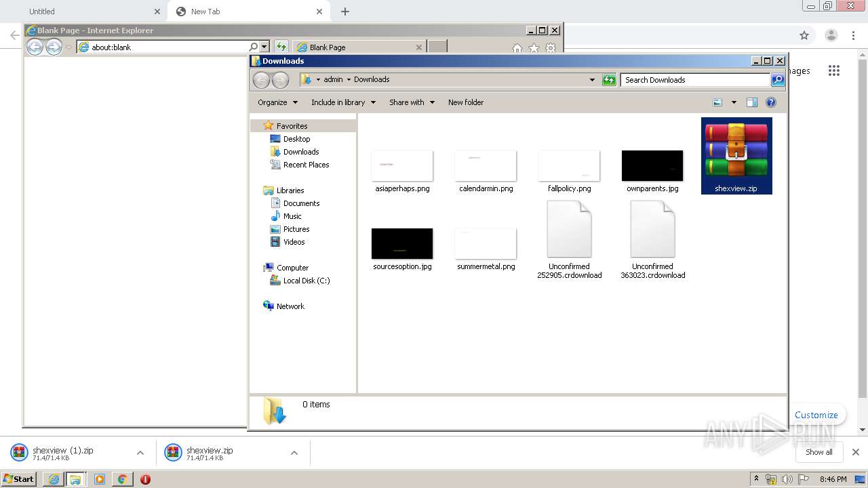
Task: Click in the Search Downloads field
Action: coord(695,80)
